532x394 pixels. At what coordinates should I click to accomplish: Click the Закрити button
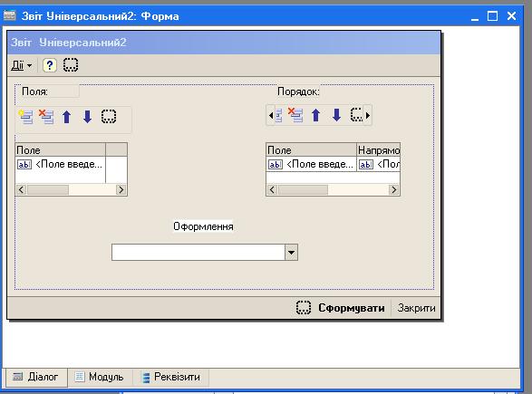[416, 308]
